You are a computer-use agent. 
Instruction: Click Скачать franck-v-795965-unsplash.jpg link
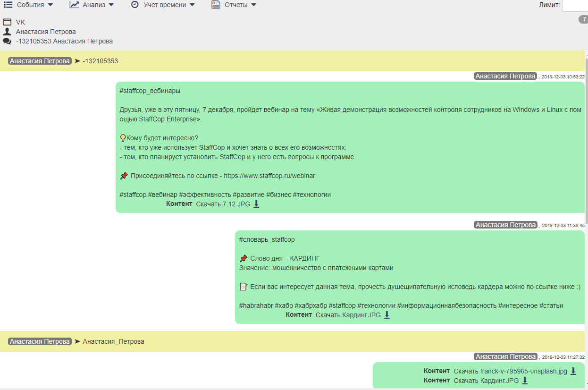pyautogui.click(x=510, y=371)
